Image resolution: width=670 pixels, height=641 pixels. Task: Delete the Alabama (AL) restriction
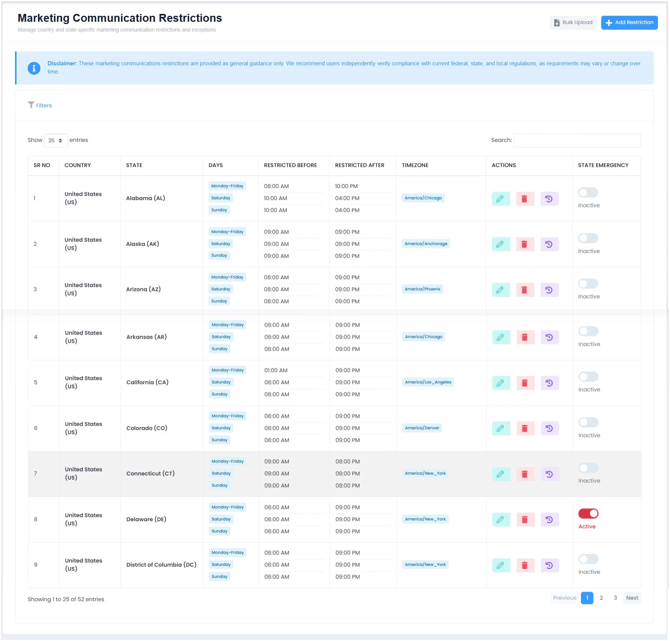pyautogui.click(x=525, y=199)
